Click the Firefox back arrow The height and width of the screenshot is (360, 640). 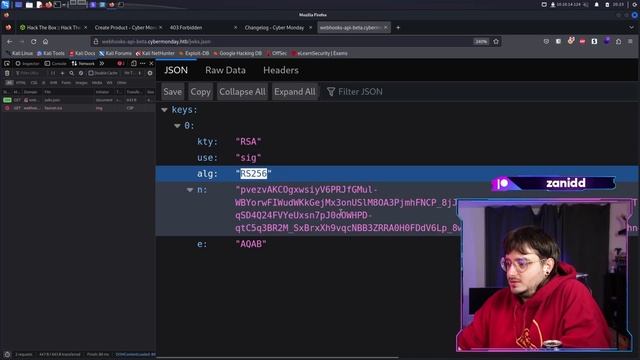pyautogui.click(x=9, y=42)
